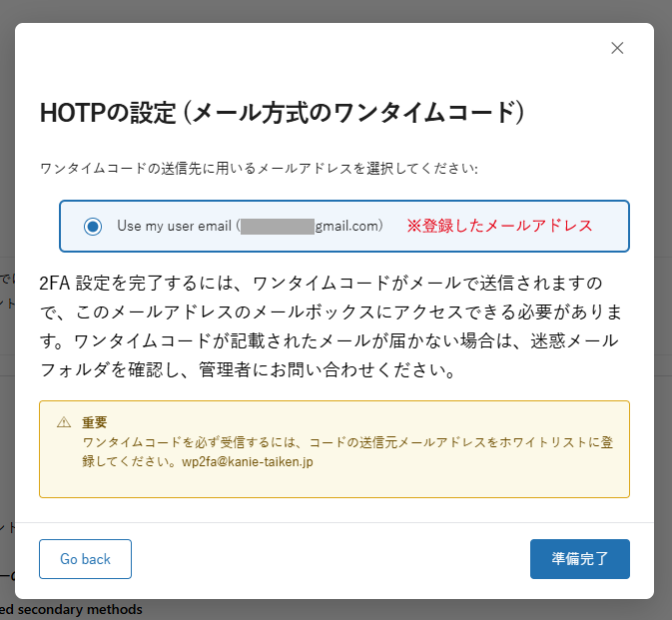Screen dimensions: 672x620
Task: Click the ワンタイムコードの送信先 instruction line
Action: click(x=259, y=169)
